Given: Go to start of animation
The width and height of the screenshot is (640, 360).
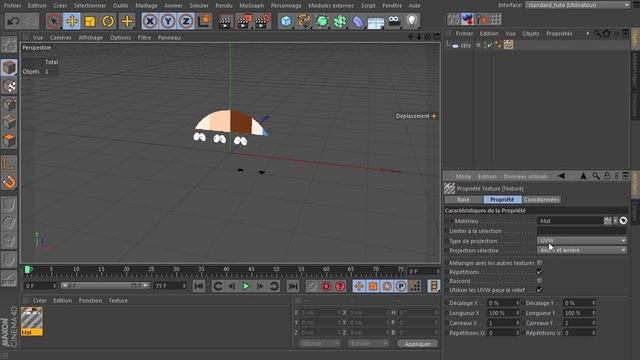Looking at the screenshot, I should pos(199,286).
